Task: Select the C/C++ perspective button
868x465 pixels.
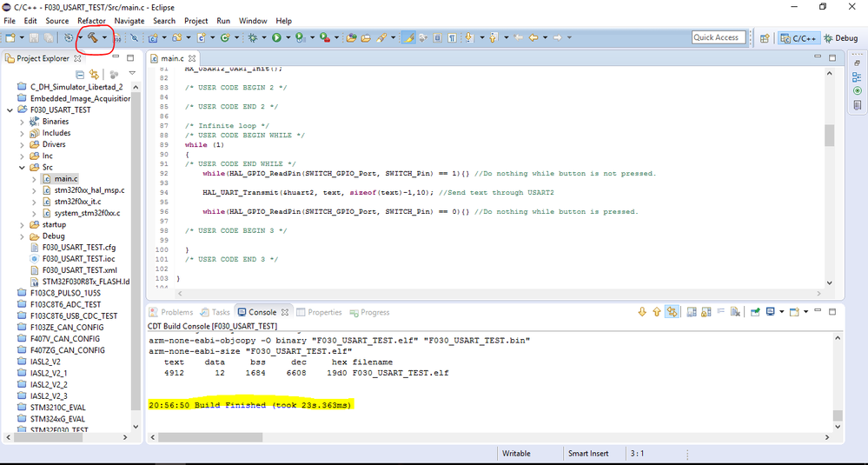Action: click(x=798, y=38)
